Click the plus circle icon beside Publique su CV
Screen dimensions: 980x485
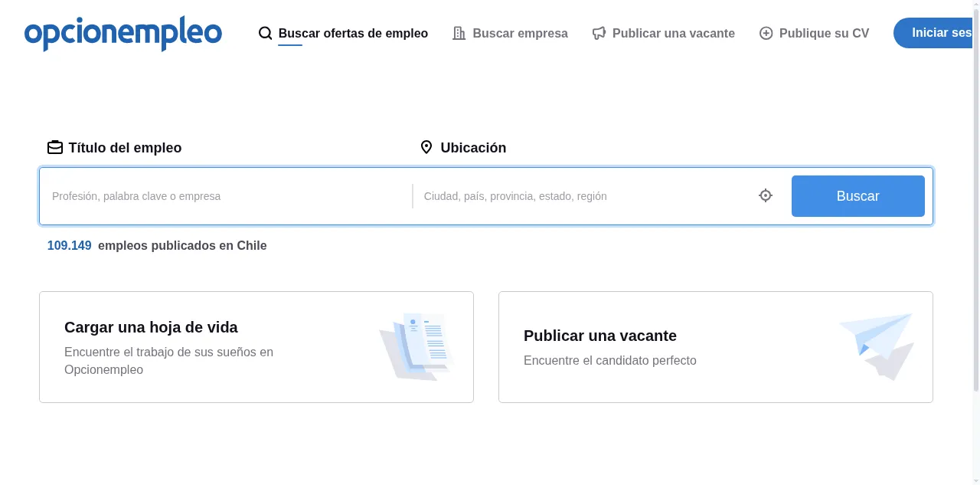(x=766, y=33)
